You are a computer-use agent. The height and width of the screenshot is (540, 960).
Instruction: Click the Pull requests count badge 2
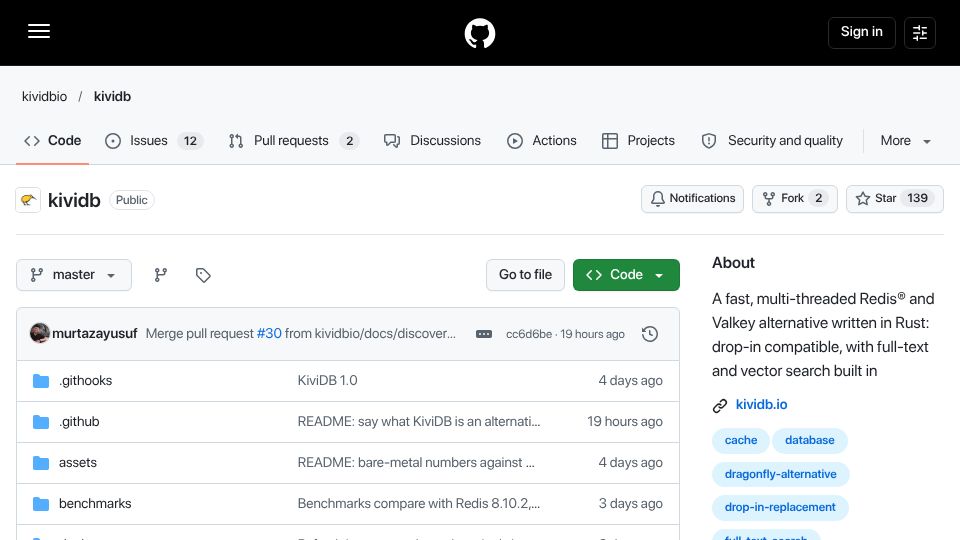coord(350,141)
